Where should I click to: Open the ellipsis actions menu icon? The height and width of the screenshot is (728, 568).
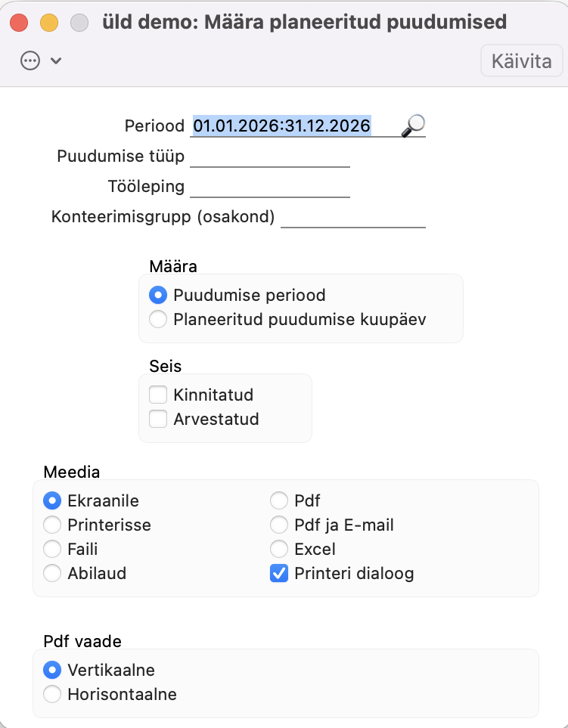30,60
